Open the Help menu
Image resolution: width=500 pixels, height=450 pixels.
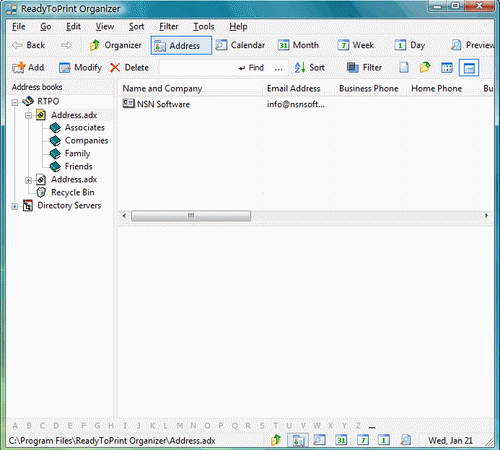point(238,26)
